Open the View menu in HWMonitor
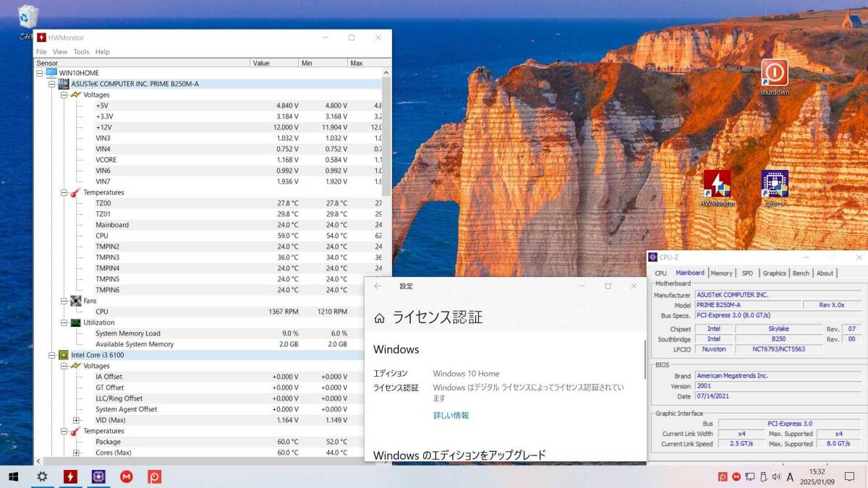 click(60, 52)
